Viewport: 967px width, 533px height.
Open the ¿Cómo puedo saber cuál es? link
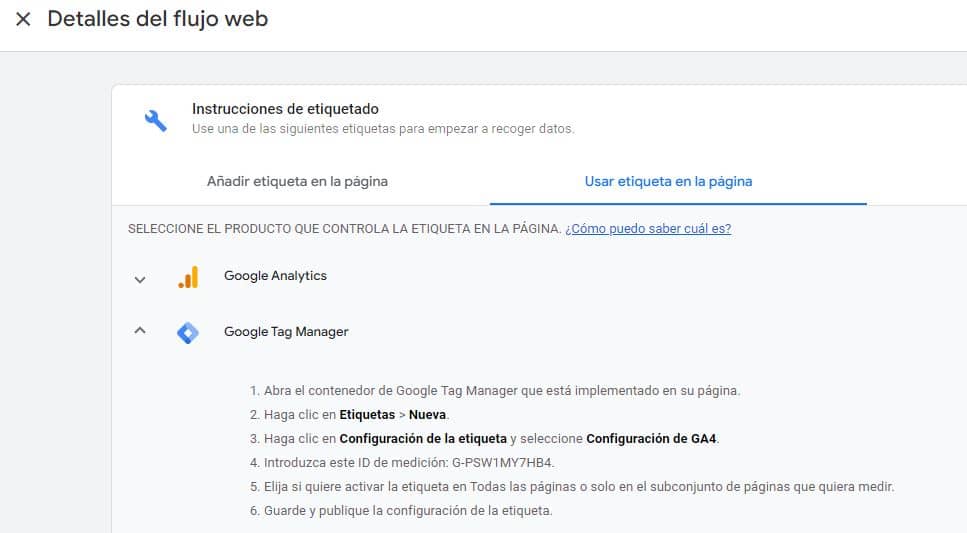click(648, 228)
